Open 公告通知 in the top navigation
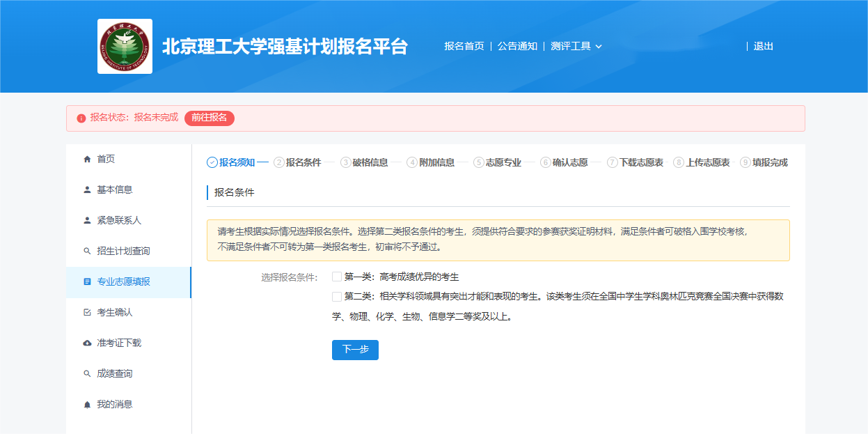This screenshot has height=434, width=868. (517, 46)
